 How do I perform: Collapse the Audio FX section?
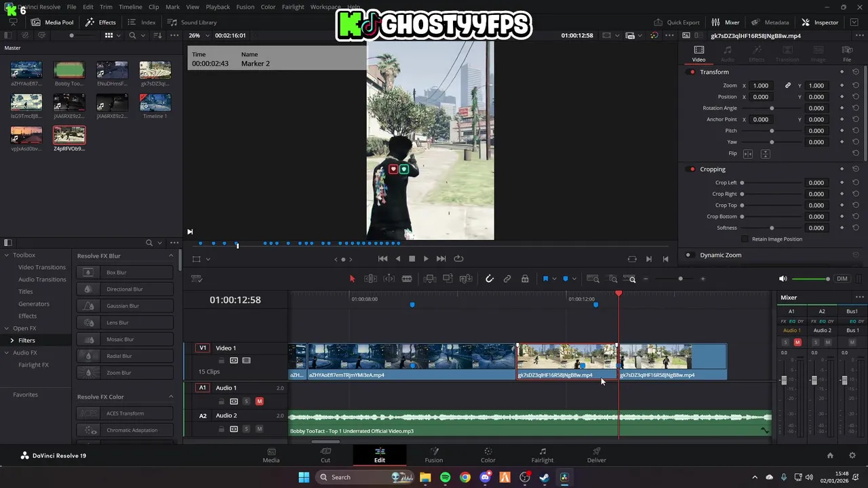click(6, 352)
